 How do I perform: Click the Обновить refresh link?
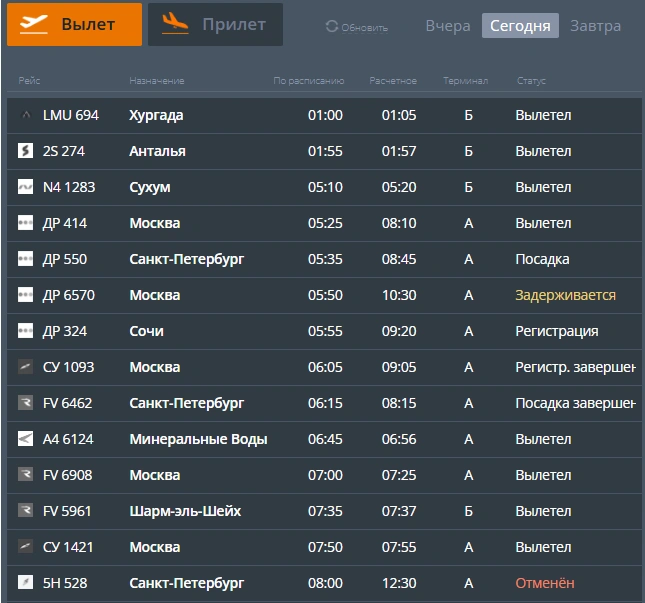pyautogui.click(x=364, y=28)
